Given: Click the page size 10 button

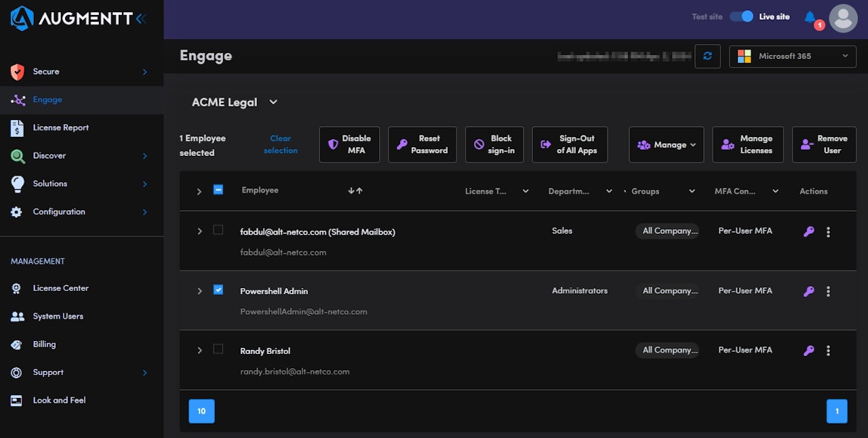Looking at the screenshot, I should tap(201, 412).
